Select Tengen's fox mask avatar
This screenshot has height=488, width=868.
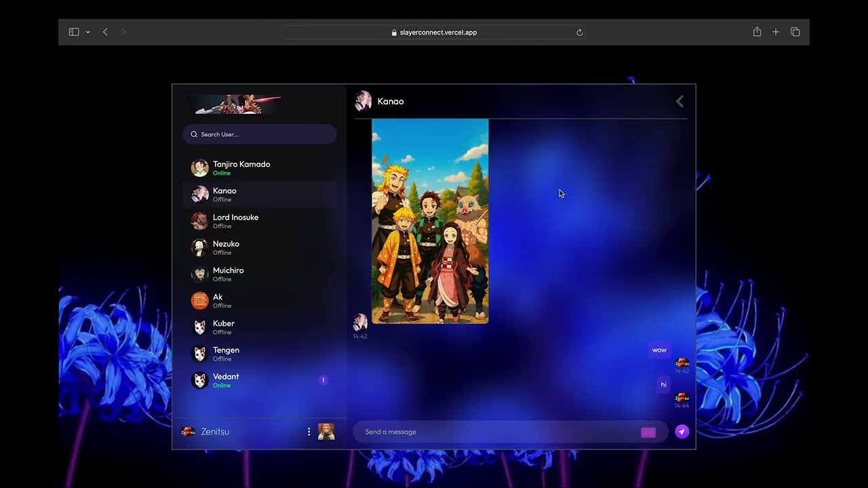(x=199, y=353)
